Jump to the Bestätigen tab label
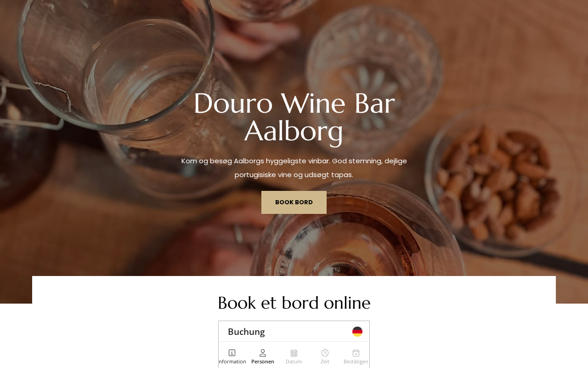 pos(356,362)
